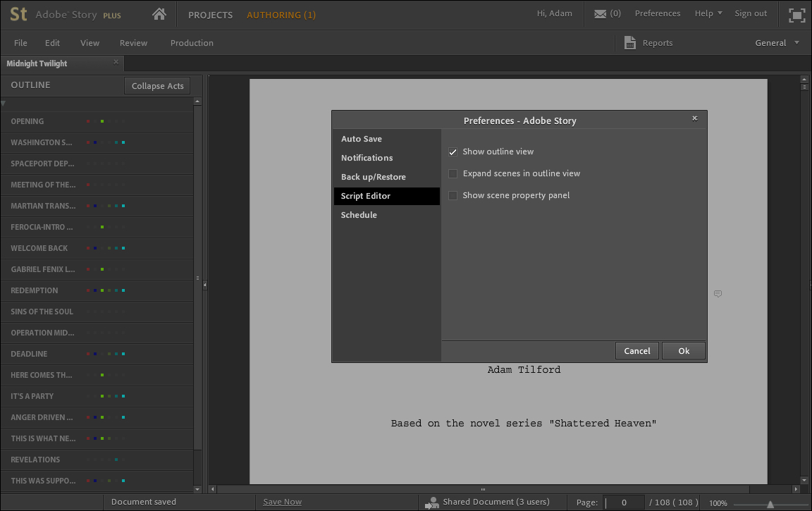Adjust the zoom slider handle
Image resolution: width=812 pixels, height=511 pixels.
click(x=770, y=504)
